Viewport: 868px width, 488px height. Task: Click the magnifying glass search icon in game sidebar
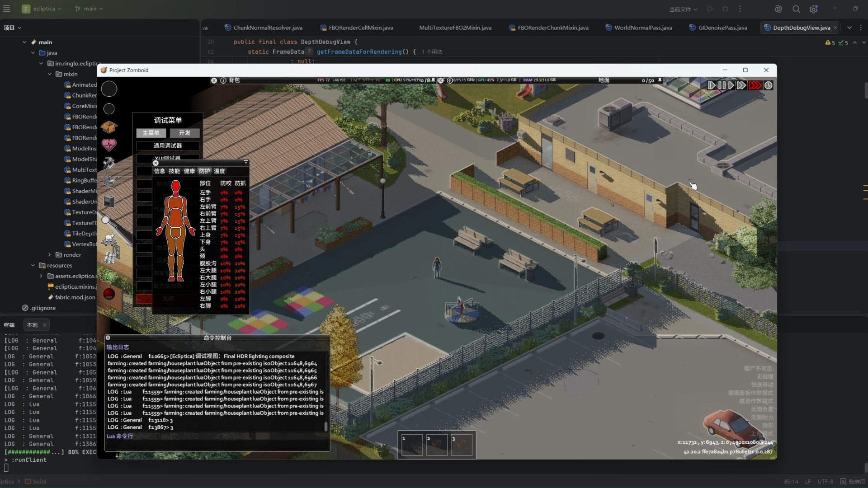[108, 221]
